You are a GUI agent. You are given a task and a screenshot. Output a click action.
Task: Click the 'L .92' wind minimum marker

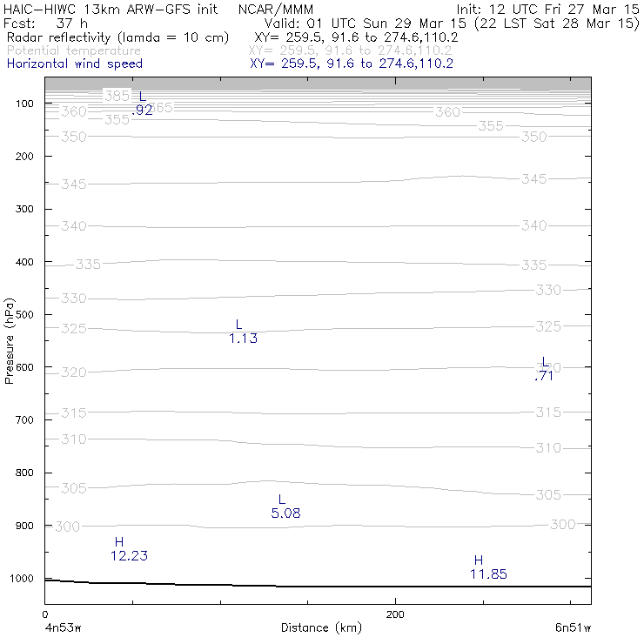(x=142, y=103)
